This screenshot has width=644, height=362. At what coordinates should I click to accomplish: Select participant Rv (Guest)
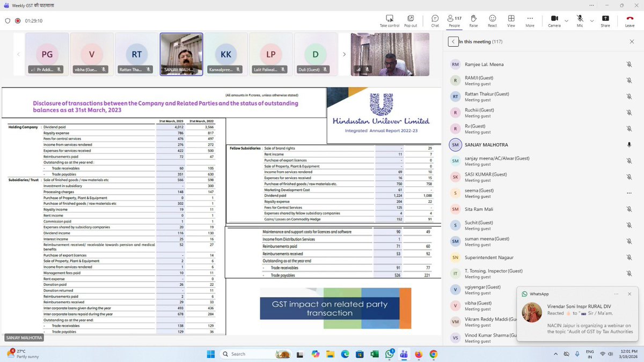tap(542, 129)
